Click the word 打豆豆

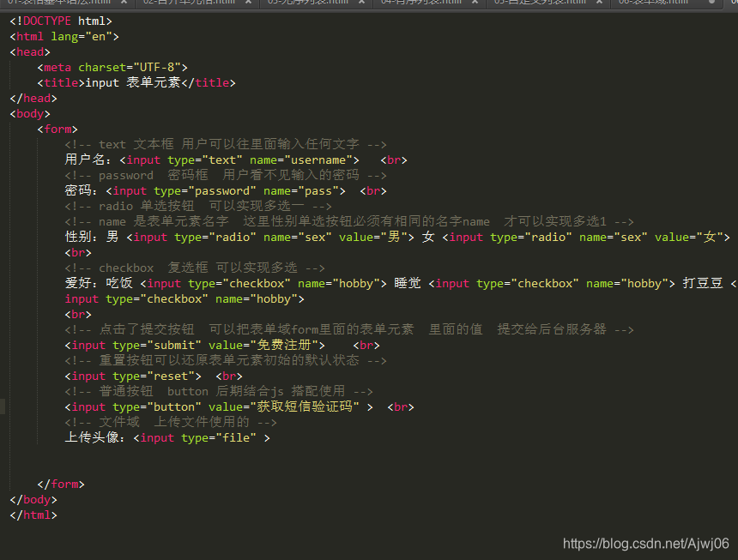pyautogui.click(x=703, y=284)
